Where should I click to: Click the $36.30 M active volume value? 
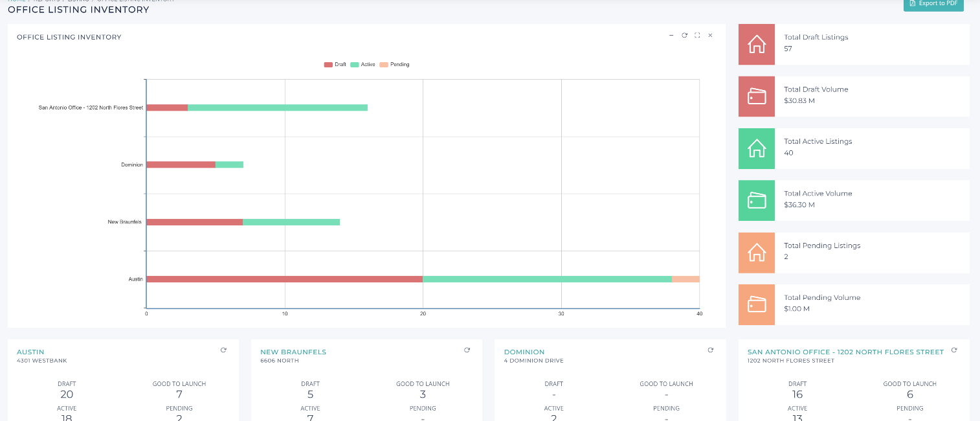tap(799, 205)
